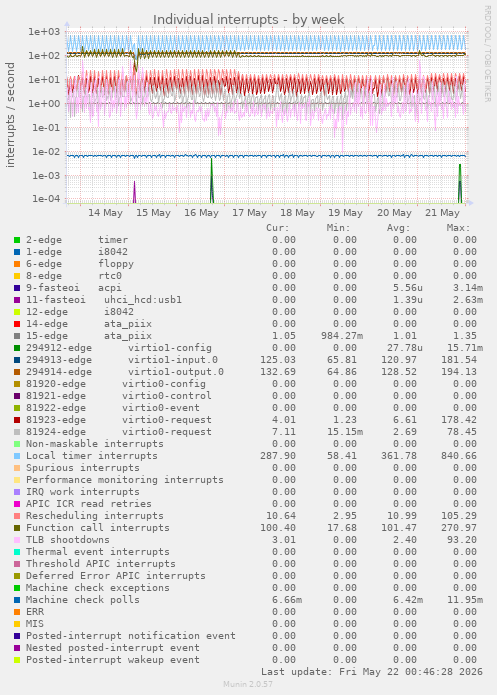Select 'Threshold APIC interrupts' legend label
Viewport: 497px width, 695px height.
pyautogui.click(x=101, y=563)
